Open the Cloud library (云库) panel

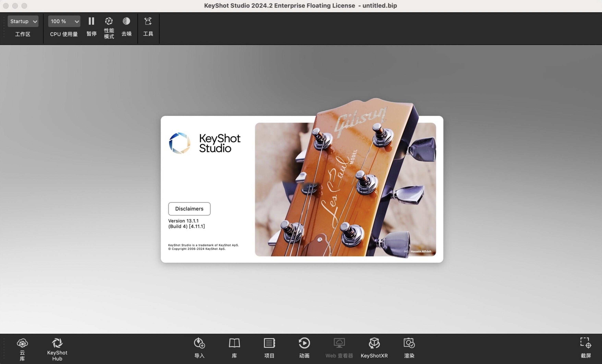(x=22, y=343)
